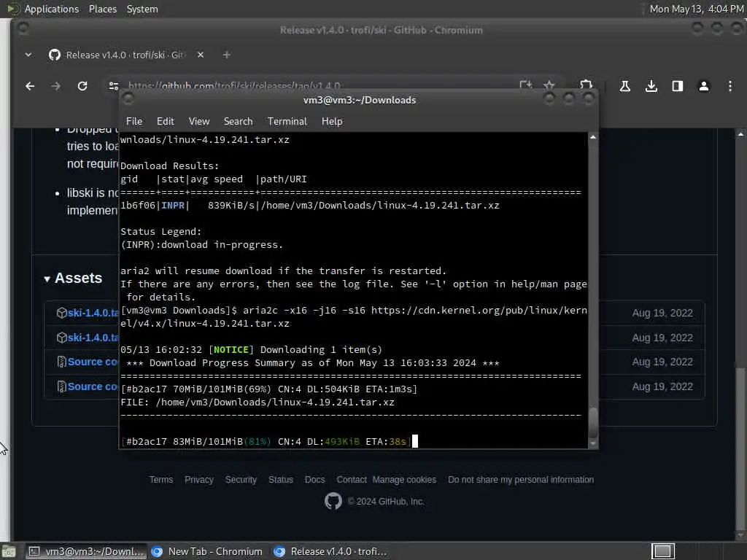Image resolution: width=747 pixels, height=560 pixels.
Task: Open the Applications menu in the top panel
Action: 52,9
